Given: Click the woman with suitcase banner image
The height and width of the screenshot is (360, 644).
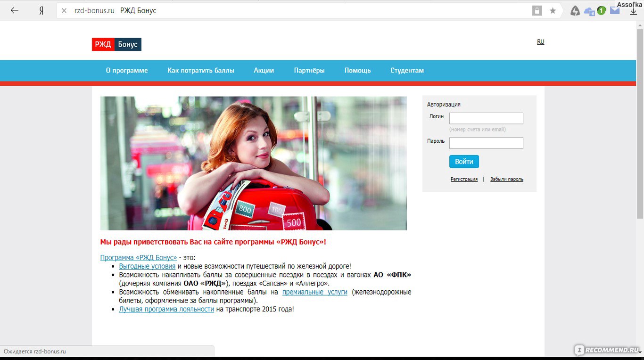Looking at the screenshot, I should coord(253,163).
